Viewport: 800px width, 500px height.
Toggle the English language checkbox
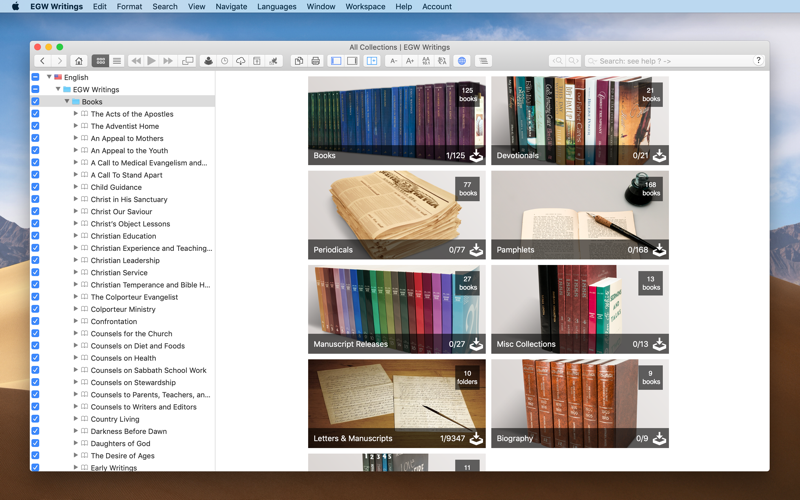(x=35, y=77)
